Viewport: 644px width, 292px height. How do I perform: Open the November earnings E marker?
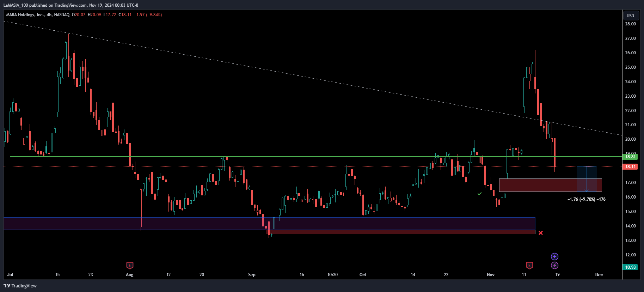click(529, 265)
